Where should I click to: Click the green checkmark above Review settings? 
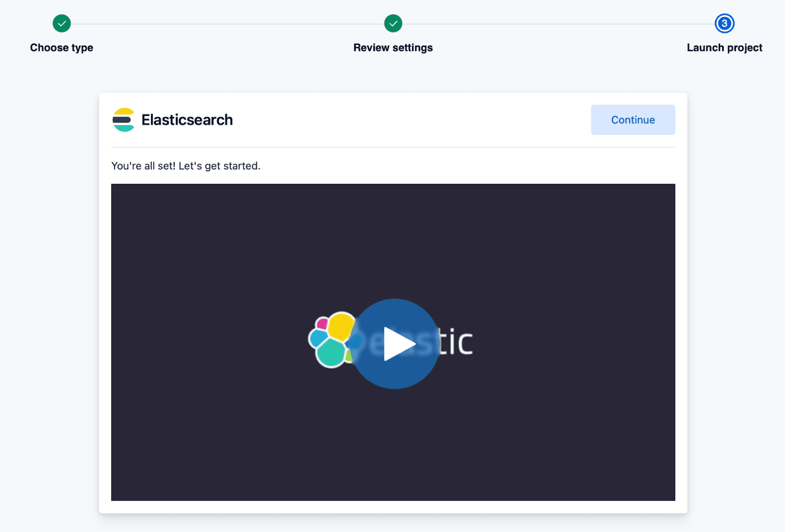tap(393, 24)
